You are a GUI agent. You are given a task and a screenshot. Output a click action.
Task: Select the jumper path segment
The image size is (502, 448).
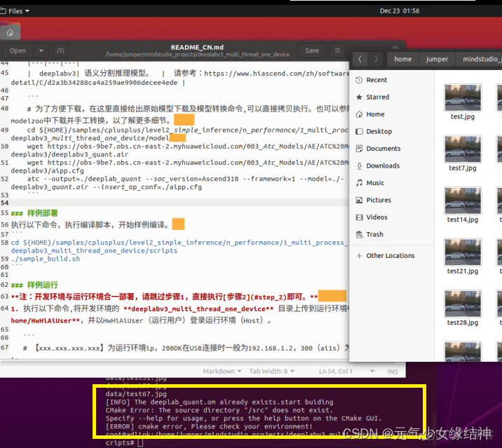click(x=437, y=59)
